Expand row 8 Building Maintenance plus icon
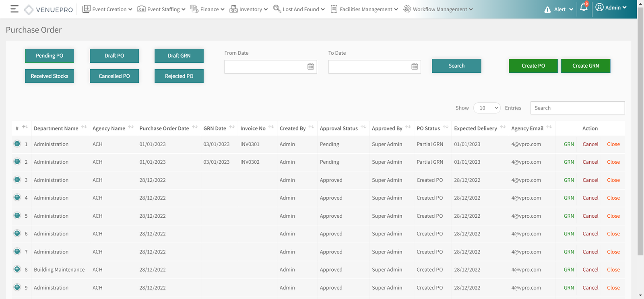 17,269
